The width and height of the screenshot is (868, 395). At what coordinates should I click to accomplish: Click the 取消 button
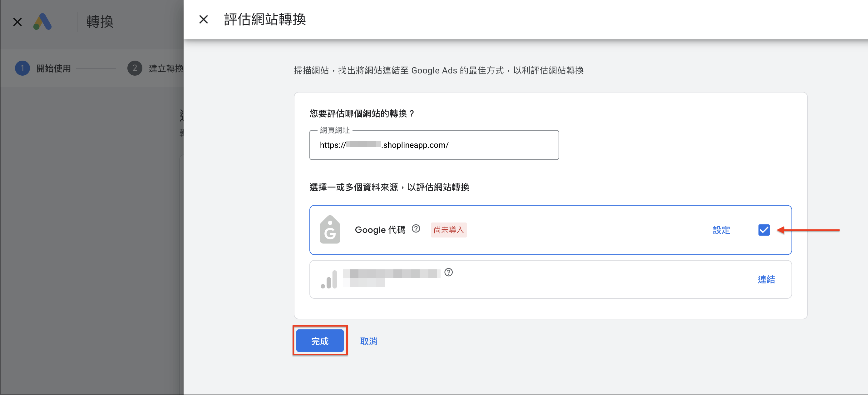(369, 341)
